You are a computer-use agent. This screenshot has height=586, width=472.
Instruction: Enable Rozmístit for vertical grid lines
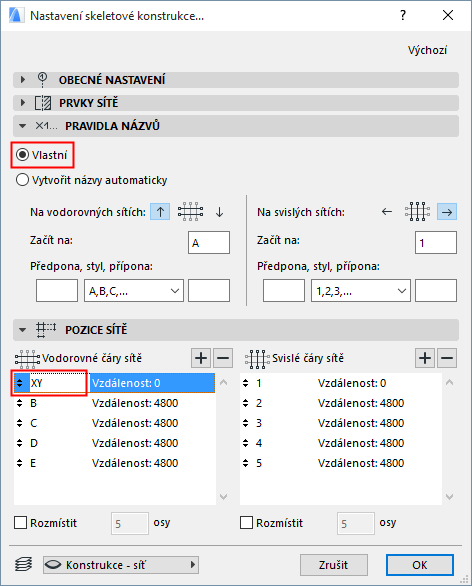[x=246, y=522]
